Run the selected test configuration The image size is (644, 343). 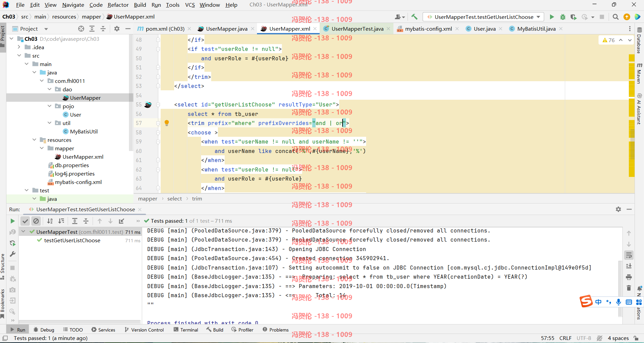pos(552,17)
